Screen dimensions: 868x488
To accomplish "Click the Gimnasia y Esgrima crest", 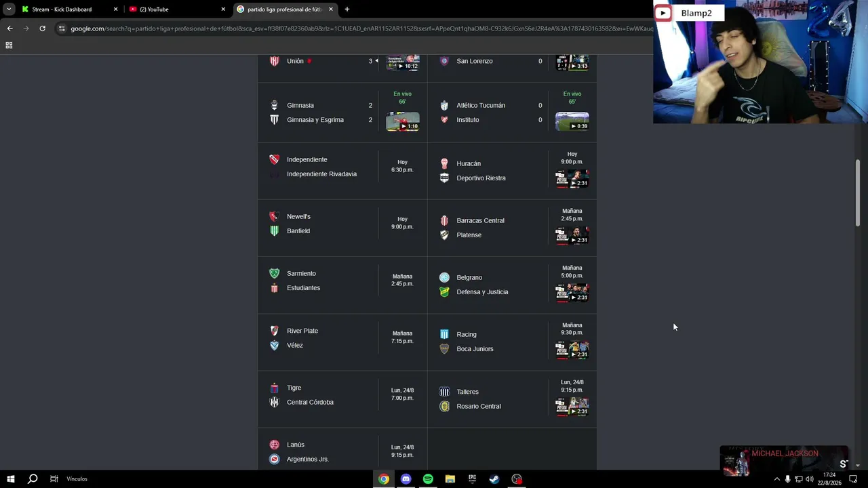I will (x=274, y=120).
